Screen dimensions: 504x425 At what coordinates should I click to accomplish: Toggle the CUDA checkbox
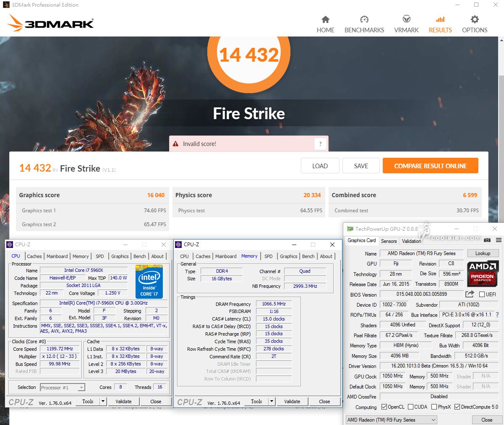click(x=410, y=407)
